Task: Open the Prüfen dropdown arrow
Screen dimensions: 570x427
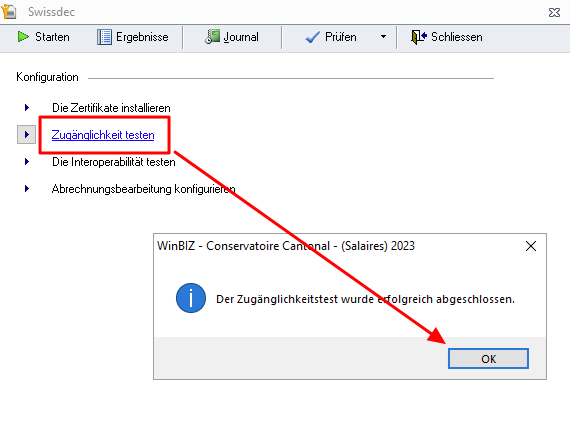Action: coord(383,37)
